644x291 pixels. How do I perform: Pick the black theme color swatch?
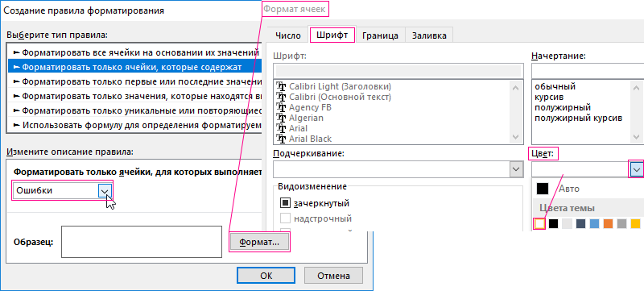click(x=554, y=223)
